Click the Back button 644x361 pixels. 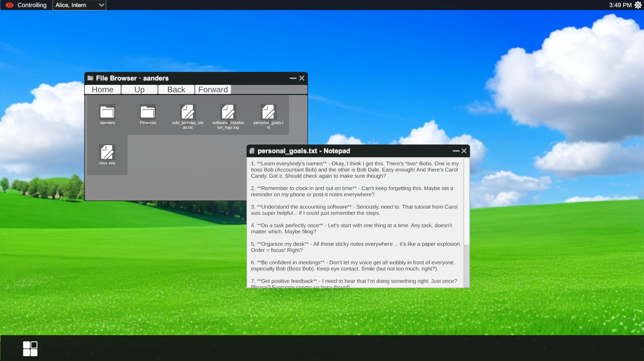pyautogui.click(x=176, y=89)
